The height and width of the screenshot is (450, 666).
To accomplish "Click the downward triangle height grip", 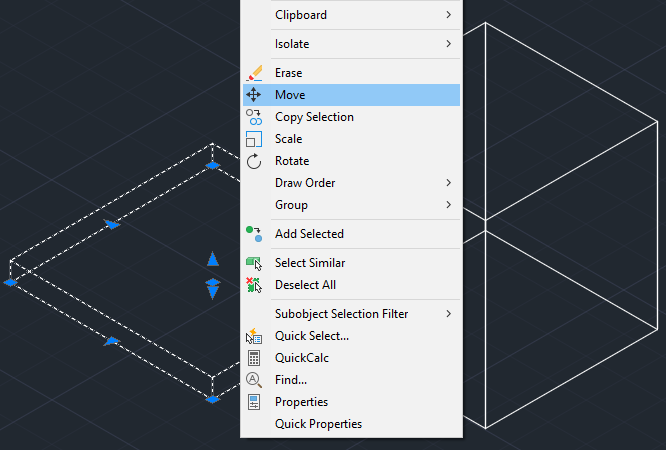I will [x=213, y=292].
